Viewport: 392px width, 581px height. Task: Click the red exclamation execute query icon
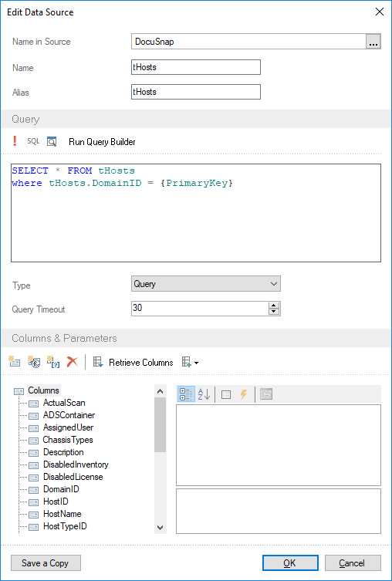coord(15,141)
